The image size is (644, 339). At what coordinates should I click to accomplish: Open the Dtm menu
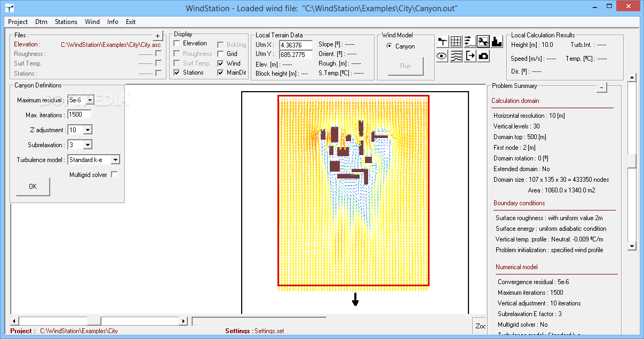[x=41, y=22]
